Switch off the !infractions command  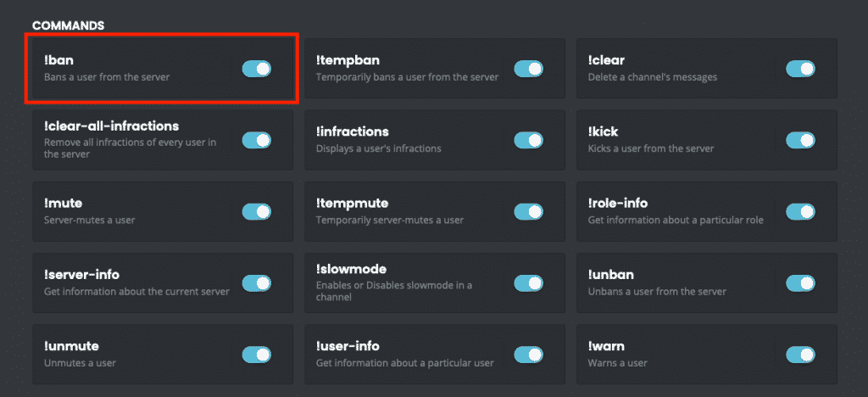[x=528, y=140]
